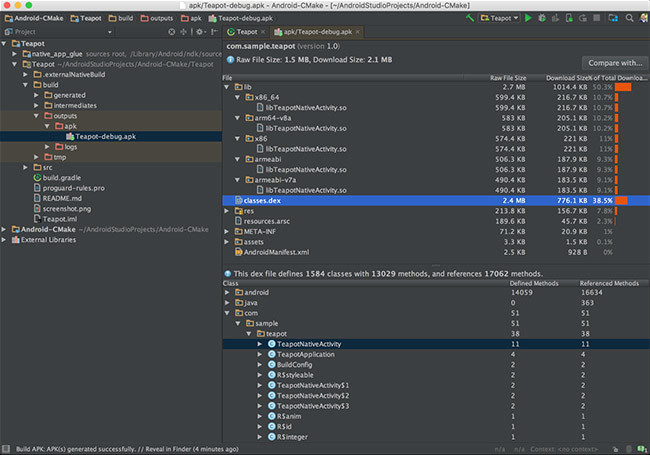Click the Defined Methods column header
Screen dimensions: 650x455
pos(534,283)
